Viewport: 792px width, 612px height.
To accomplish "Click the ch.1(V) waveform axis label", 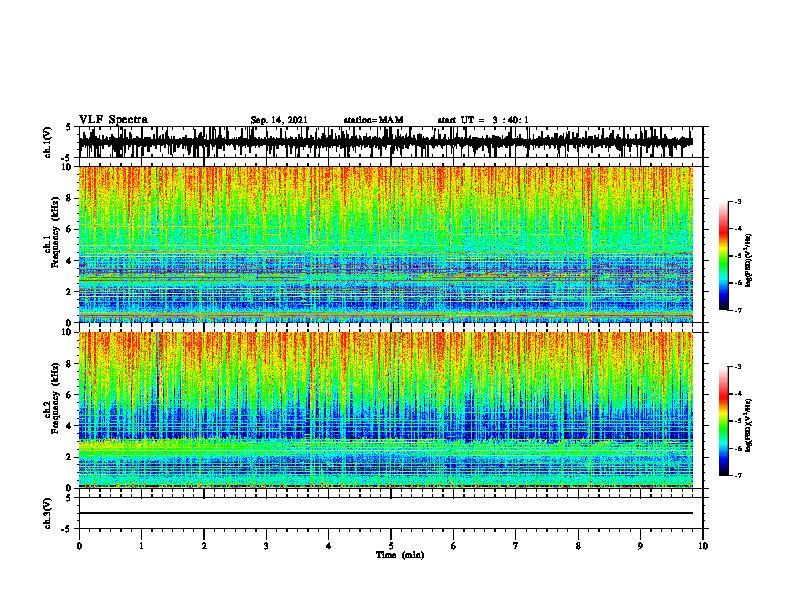I will tap(48, 143).
